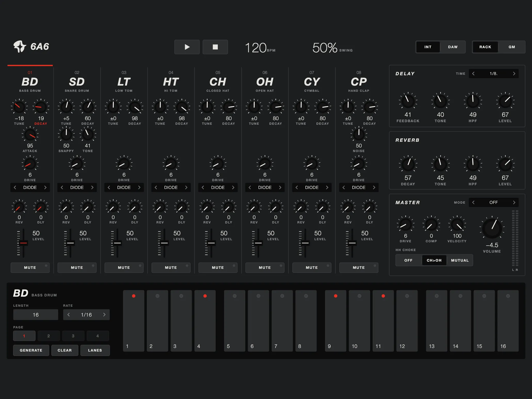Start playback with the play button
532x399 pixels.
pyautogui.click(x=187, y=47)
